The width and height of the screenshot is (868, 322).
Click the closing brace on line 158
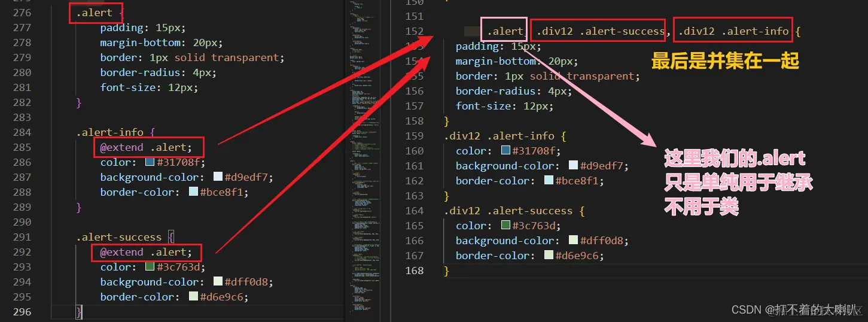click(x=446, y=121)
